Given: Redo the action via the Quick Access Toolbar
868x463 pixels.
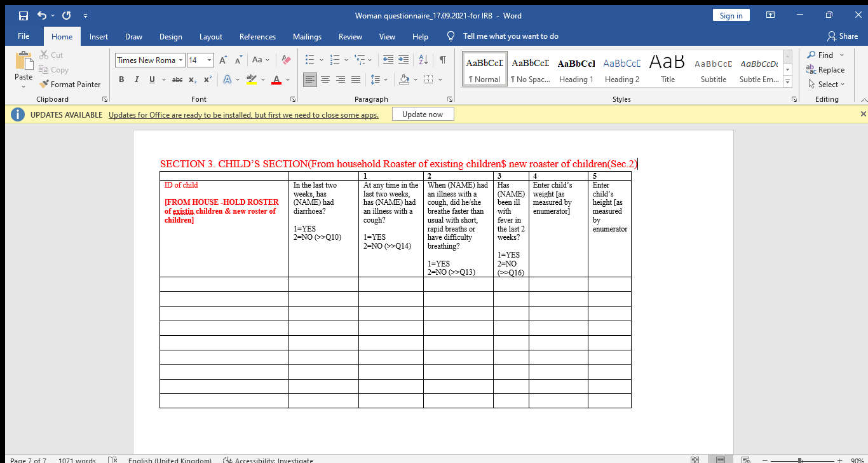Looking at the screenshot, I should 67,15.
